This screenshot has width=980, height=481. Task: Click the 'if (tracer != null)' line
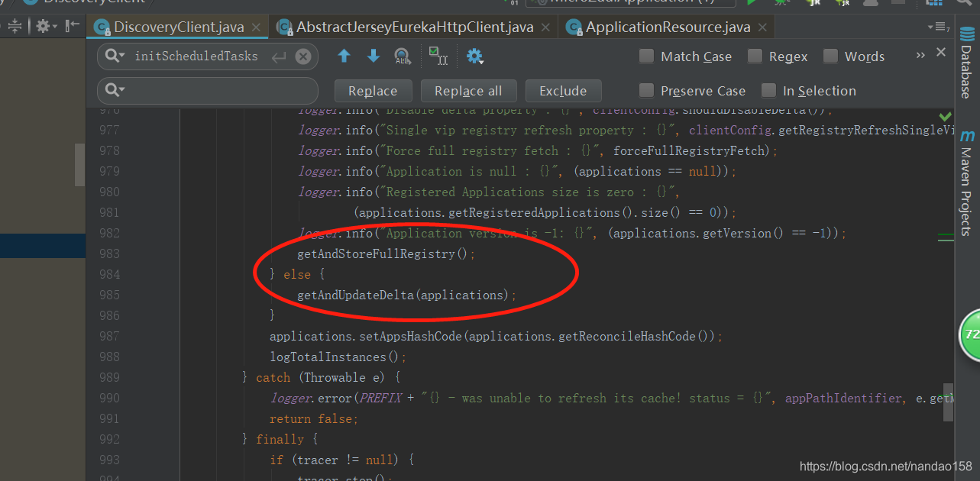pos(341,460)
